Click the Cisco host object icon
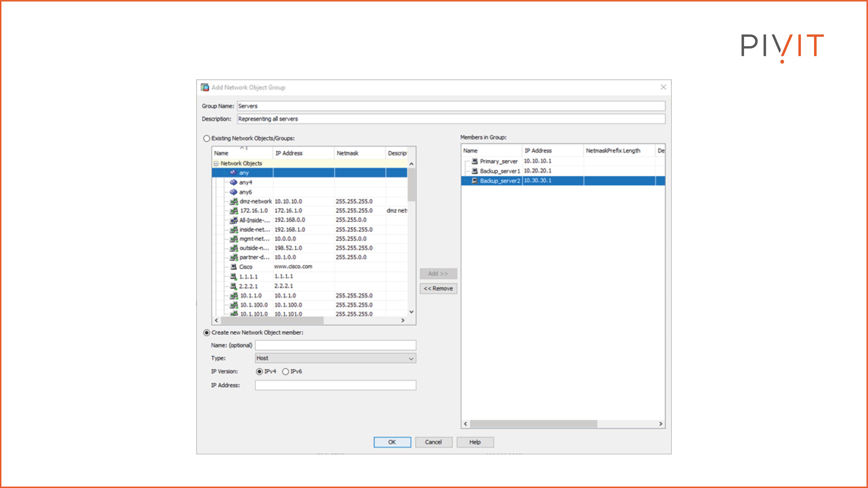Viewport: 868px width, 488px height. [x=233, y=267]
